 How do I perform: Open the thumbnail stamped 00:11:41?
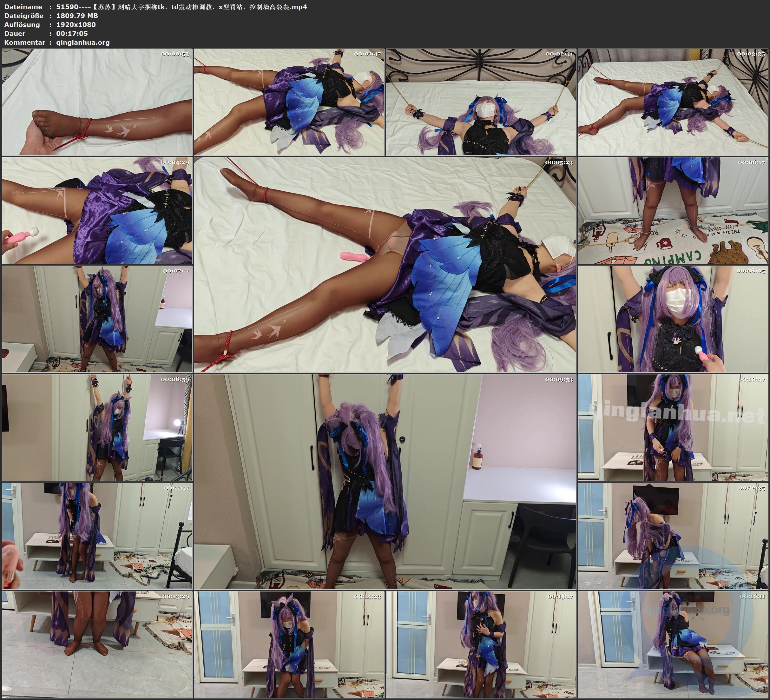[x=97, y=536]
